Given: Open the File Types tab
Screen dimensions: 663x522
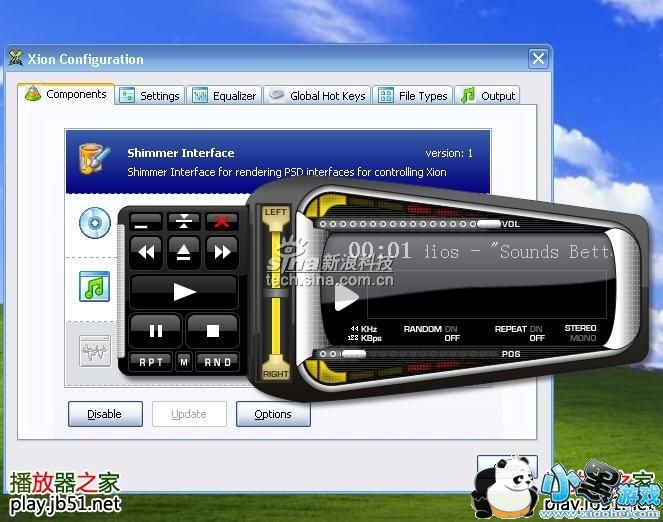Looking at the screenshot, I should [x=414, y=96].
